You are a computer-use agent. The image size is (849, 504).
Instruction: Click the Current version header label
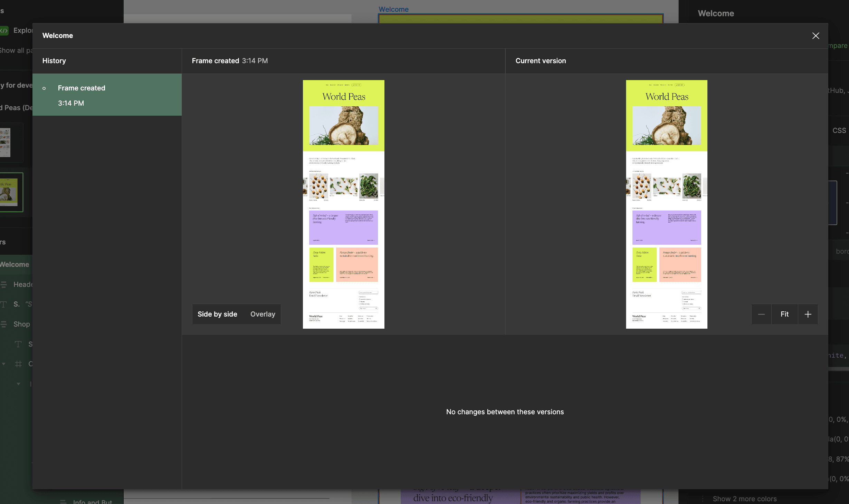click(541, 61)
